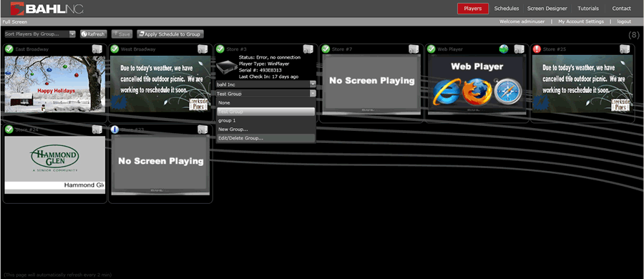Click the Bahl Inc logo

[x=47, y=8]
